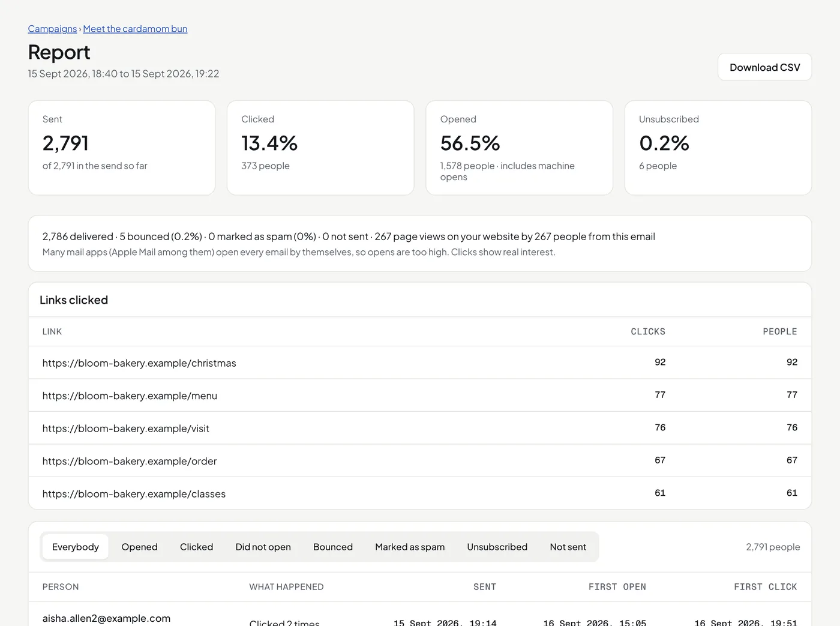Switch to the Opened tab
Image resolution: width=840 pixels, height=626 pixels.
tap(139, 547)
